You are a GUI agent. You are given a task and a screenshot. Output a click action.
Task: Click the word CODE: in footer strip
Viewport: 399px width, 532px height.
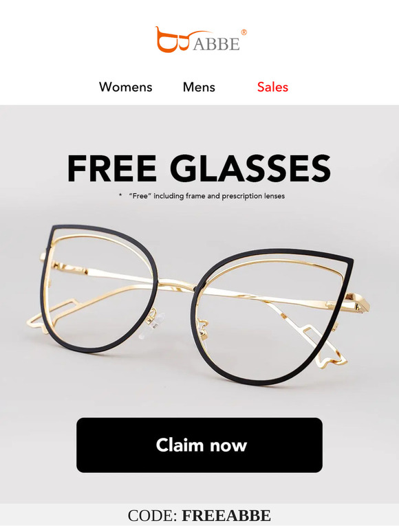(x=153, y=516)
